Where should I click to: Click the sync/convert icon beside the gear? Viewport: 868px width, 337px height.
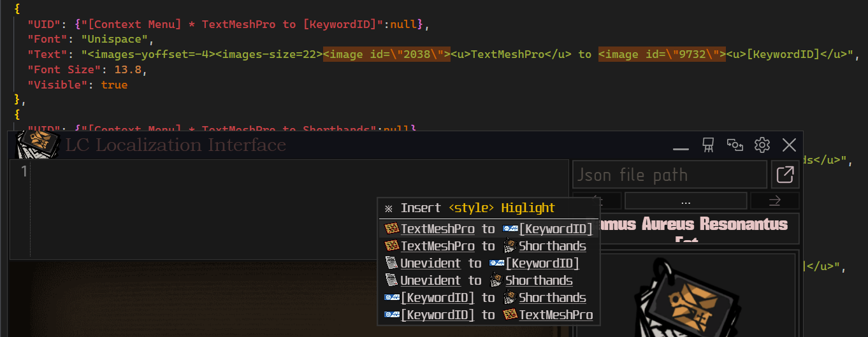click(735, 145)
